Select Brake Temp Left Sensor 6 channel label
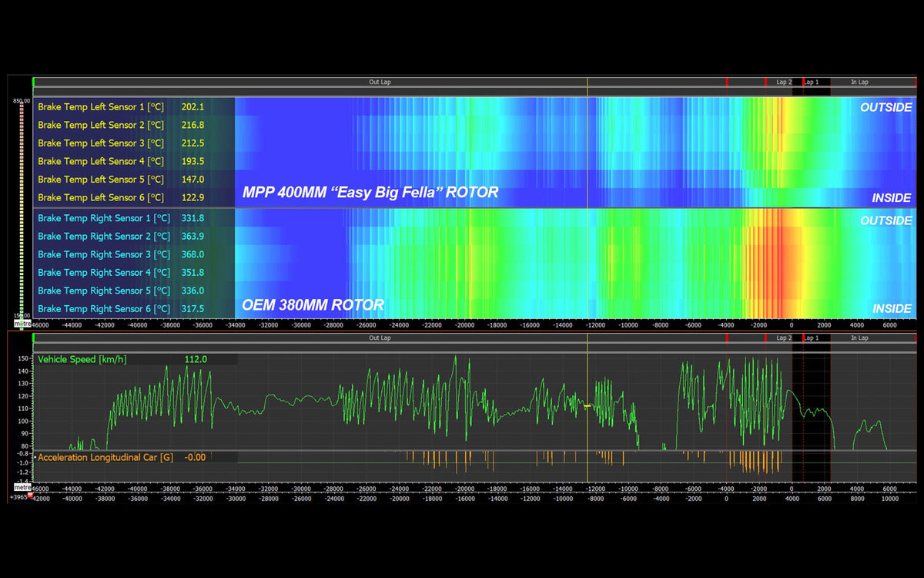 (x=101, y=197)
